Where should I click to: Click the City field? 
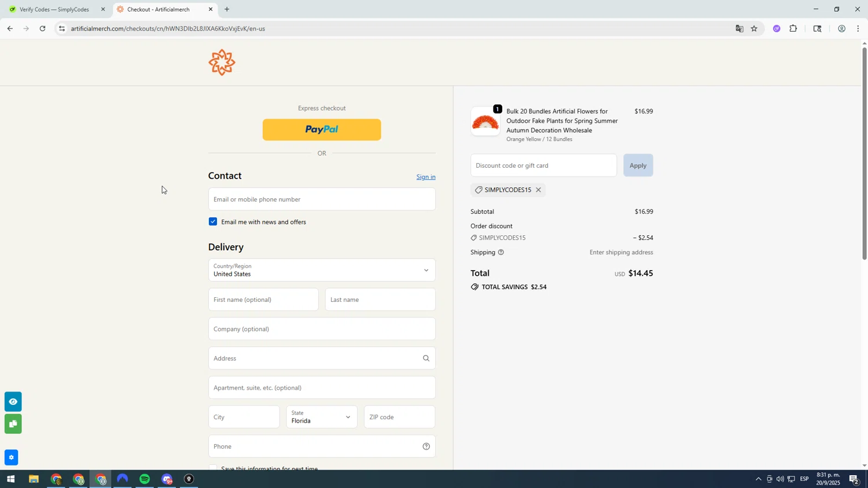[244, 417]
